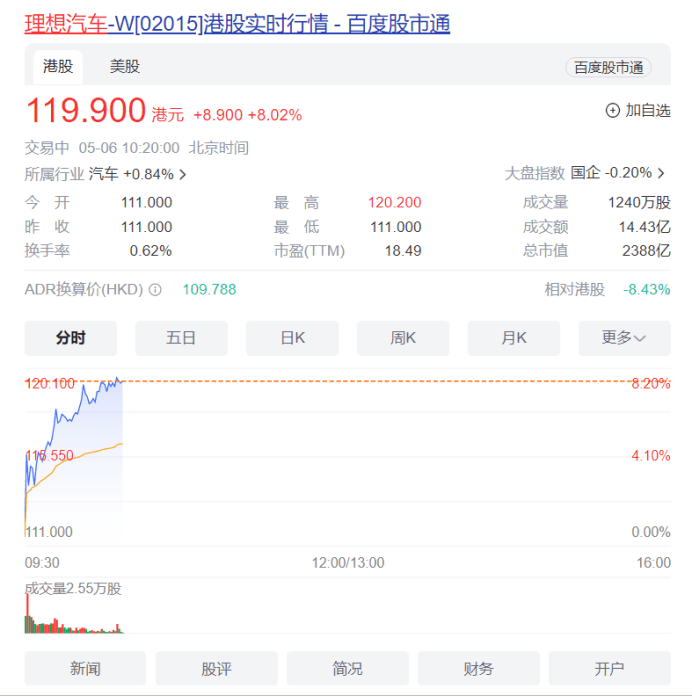Switch to the 美股 tab
This screenshot has width=692, height=697.
click(x=125, y=67)
